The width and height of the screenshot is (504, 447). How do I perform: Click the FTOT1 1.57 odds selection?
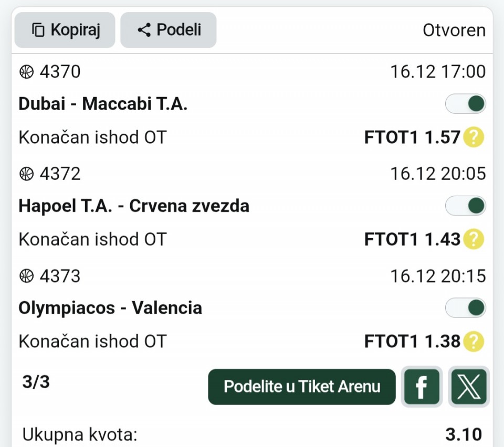pyautogui.click(x=412, y=138)
